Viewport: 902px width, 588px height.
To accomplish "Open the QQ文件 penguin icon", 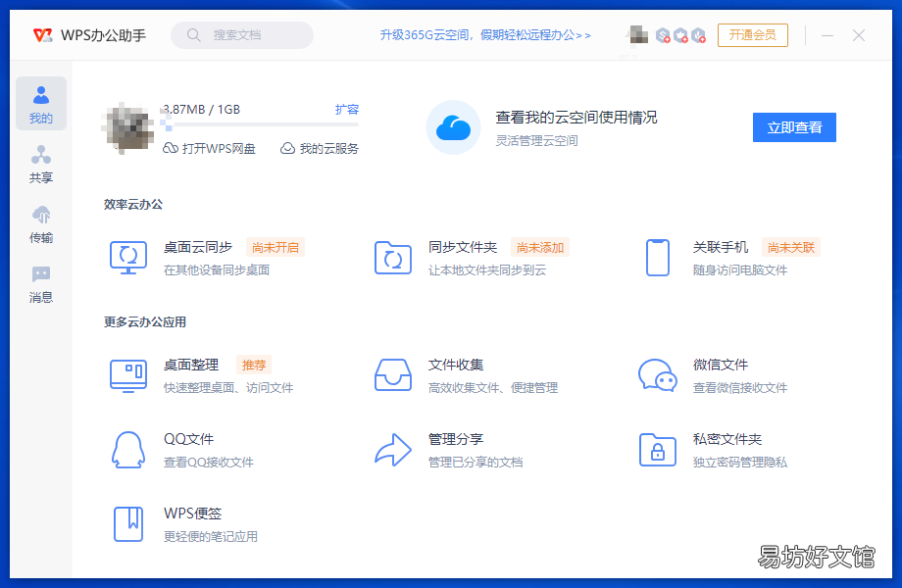I will (x=128, y=450).
